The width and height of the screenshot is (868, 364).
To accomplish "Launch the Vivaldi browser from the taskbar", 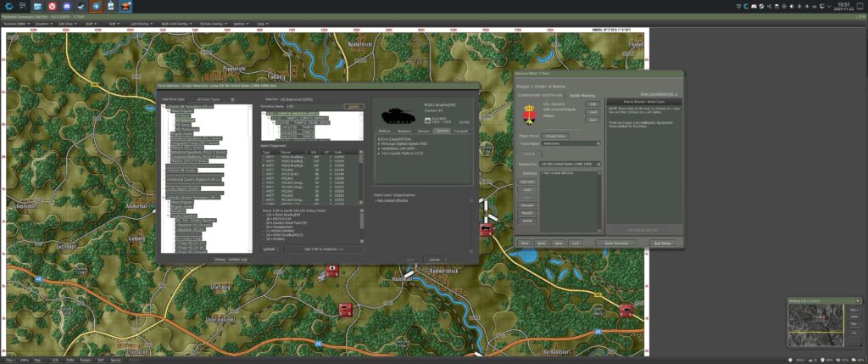I will tap(52, 6).
